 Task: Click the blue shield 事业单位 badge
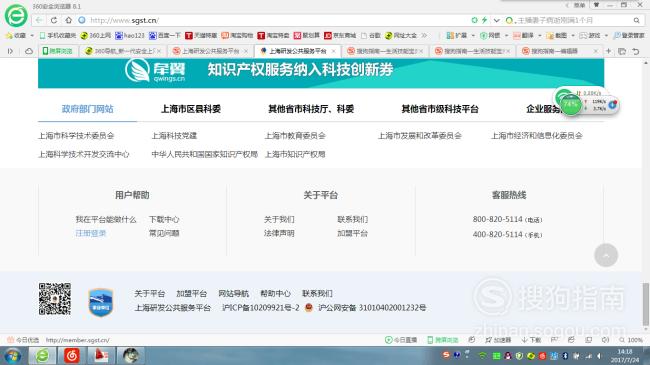pos(101,302)
